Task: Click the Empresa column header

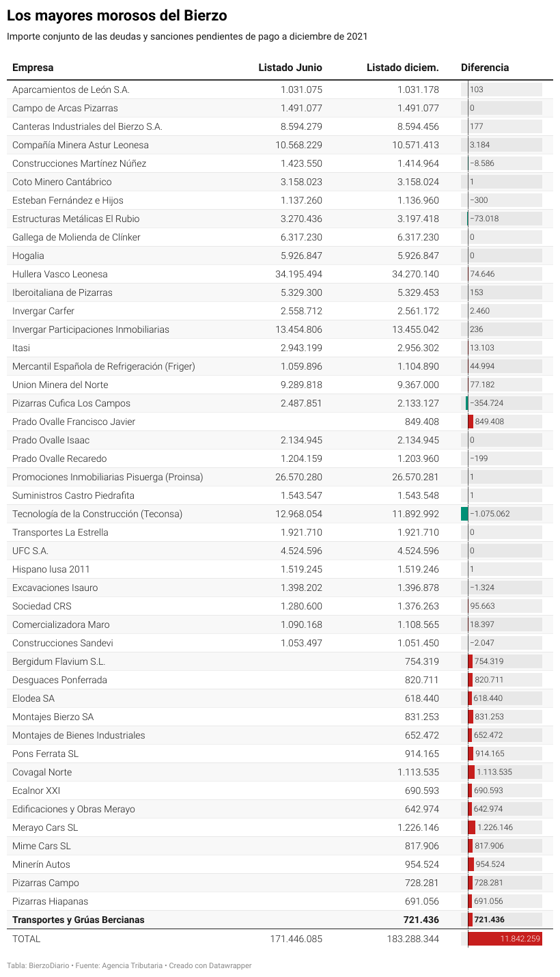Action: 33,67
